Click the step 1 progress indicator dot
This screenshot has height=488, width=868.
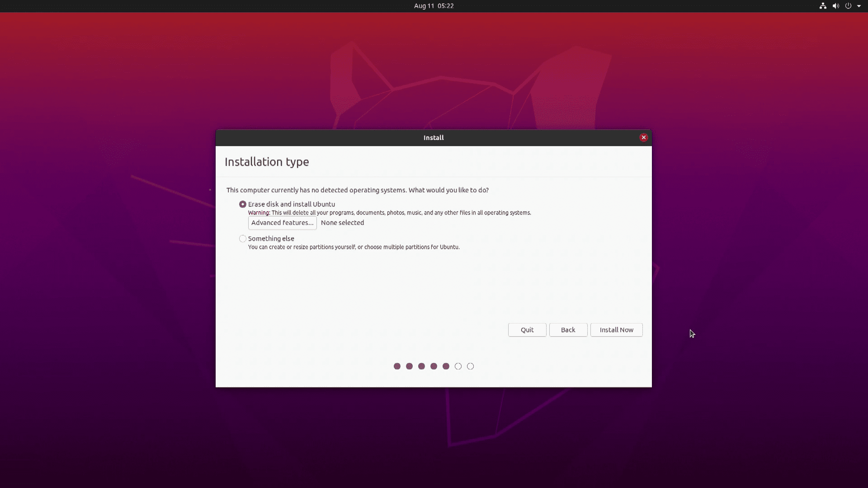pos(396,366)
